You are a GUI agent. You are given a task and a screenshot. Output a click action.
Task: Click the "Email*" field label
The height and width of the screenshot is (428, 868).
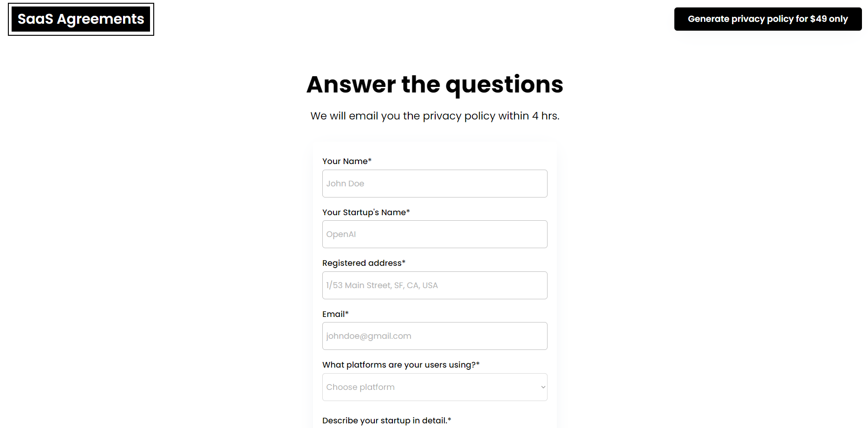pyautogui.click(x=335, y=314)
